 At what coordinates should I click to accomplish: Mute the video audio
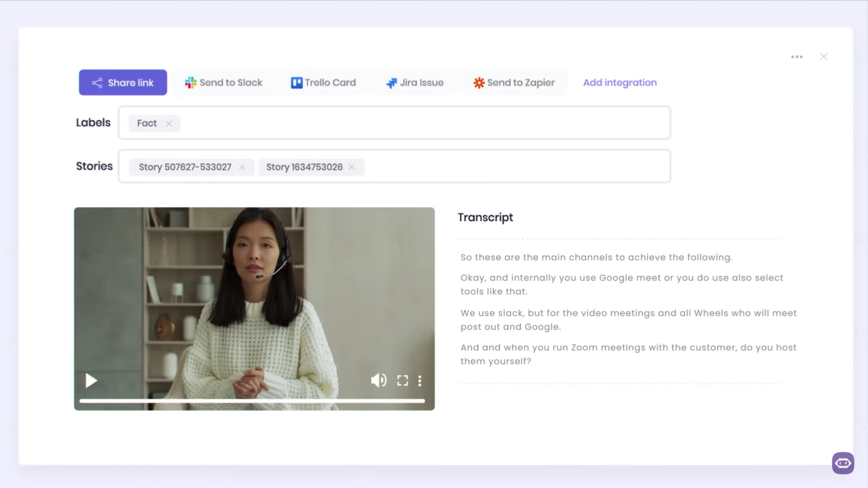[379, 380]
